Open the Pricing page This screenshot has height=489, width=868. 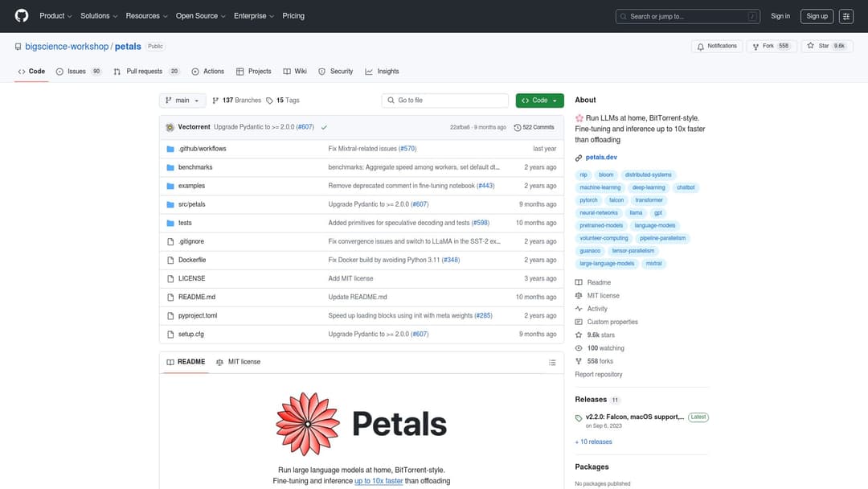tap(293, 16)
